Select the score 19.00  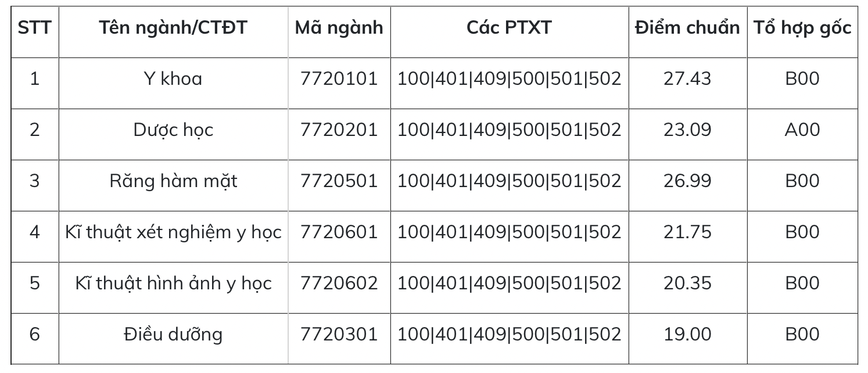pyautogui.click(x=687, y=335)
